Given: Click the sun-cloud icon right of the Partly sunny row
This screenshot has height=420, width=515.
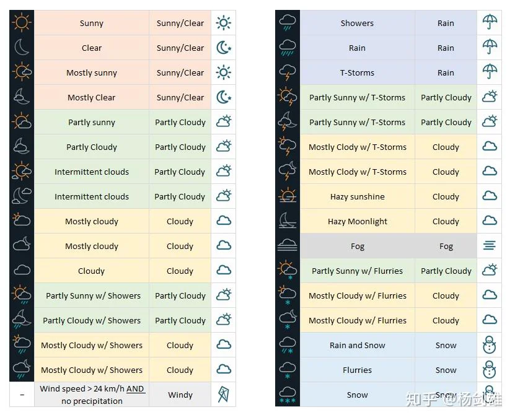Looking at the screenshot, I should pyautogui.click(x=224, y=121).
